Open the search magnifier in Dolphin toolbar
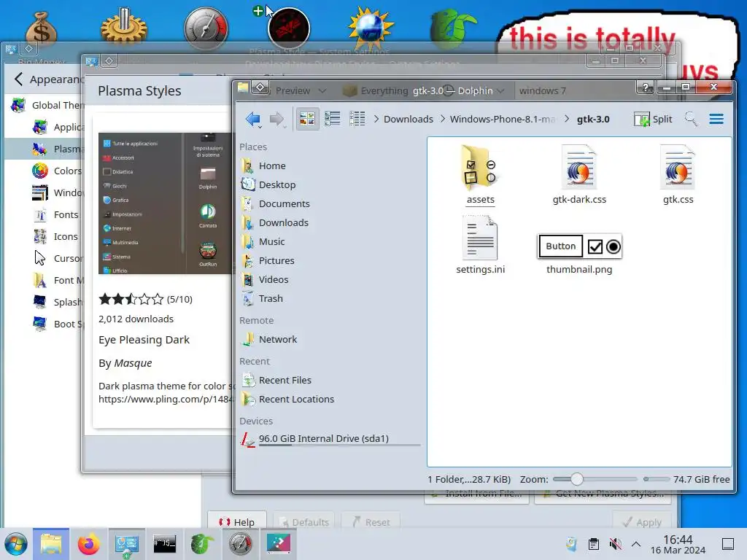The image size is (747, 560). (691, 119)
